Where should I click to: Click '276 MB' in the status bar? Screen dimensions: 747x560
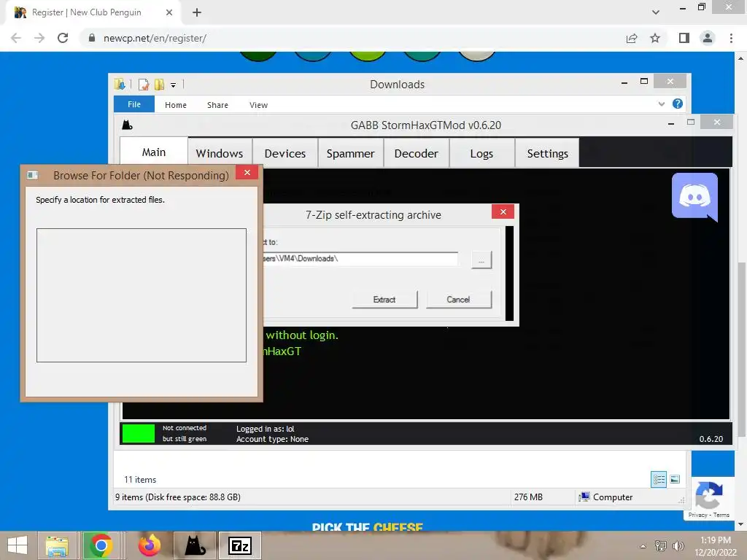coord(528,497)
